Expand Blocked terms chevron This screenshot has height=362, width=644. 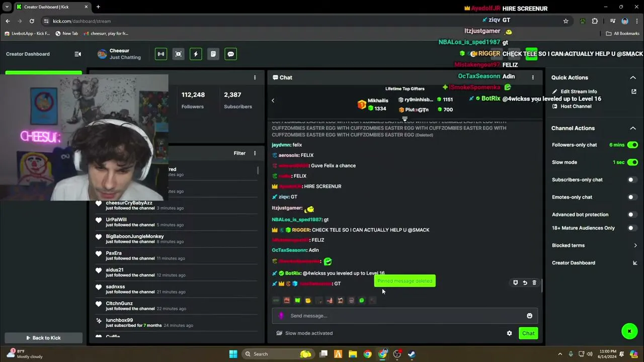coord(635,245)
